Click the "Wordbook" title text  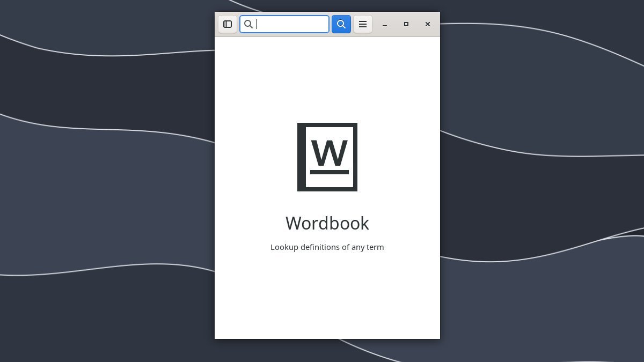tap(327, 223)
